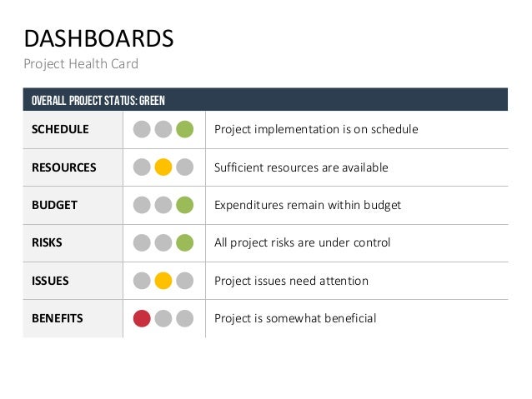This screenshot has width=532, height=399.
Task: Click the first gray circle in Resources row
Action: click(x=142, y=167)
